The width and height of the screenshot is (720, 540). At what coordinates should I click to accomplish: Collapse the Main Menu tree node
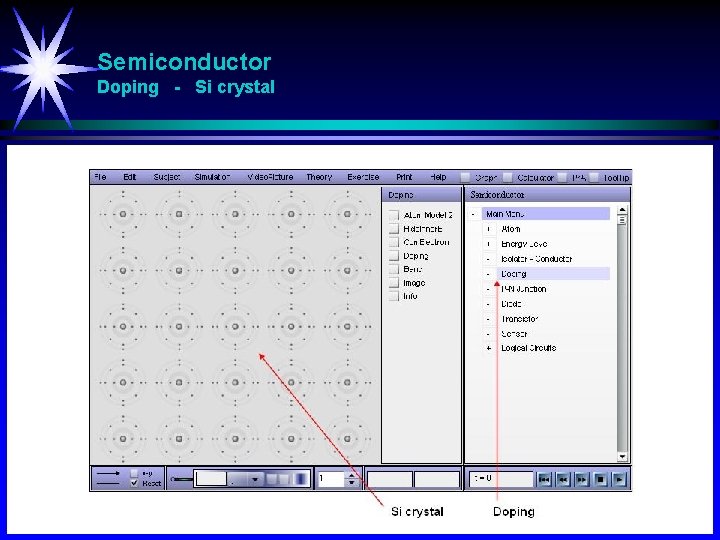pyautogui.click(x=473, y=214)
